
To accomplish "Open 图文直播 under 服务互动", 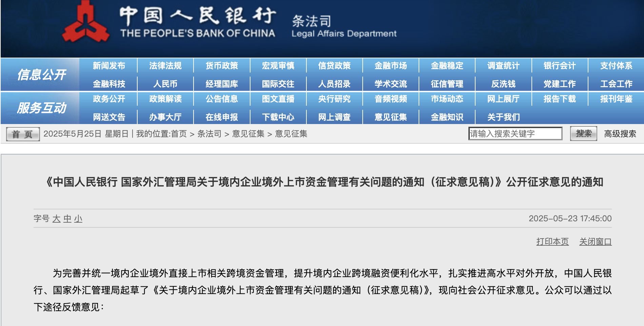I will coord(278,99).
